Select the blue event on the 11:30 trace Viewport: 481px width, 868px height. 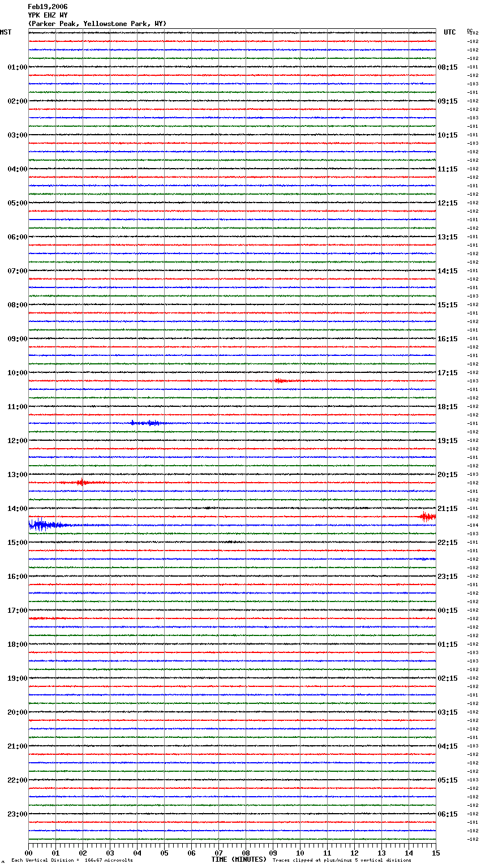pyautogui.click(x=148, y=423)
